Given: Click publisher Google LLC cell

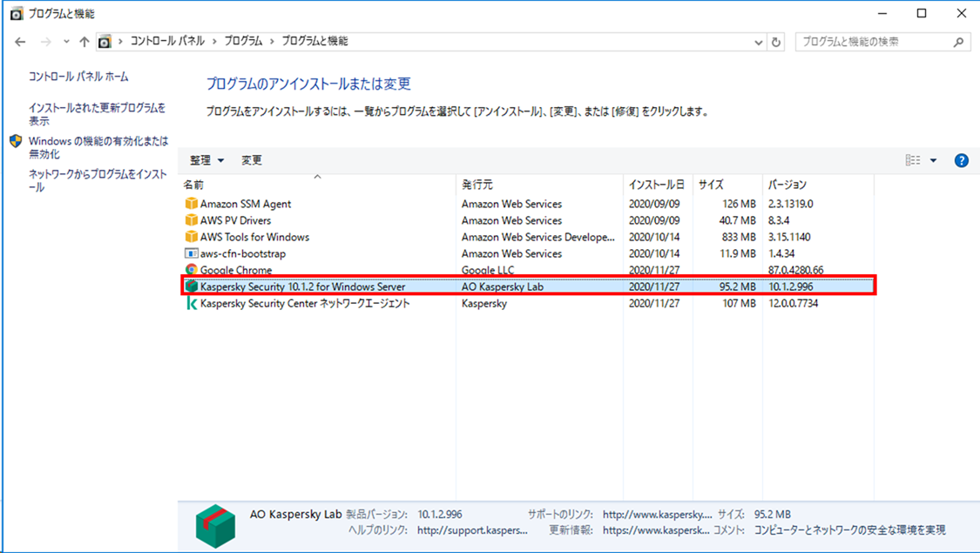Looking at the screenshot, I should pos(488,270).
